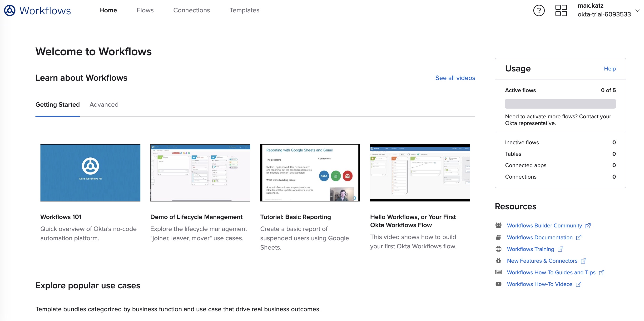Click external link icon beside New Features & Connectors
Image resolution: width=644 pixels, height=321 pixels.
click(x=583, y=261)
